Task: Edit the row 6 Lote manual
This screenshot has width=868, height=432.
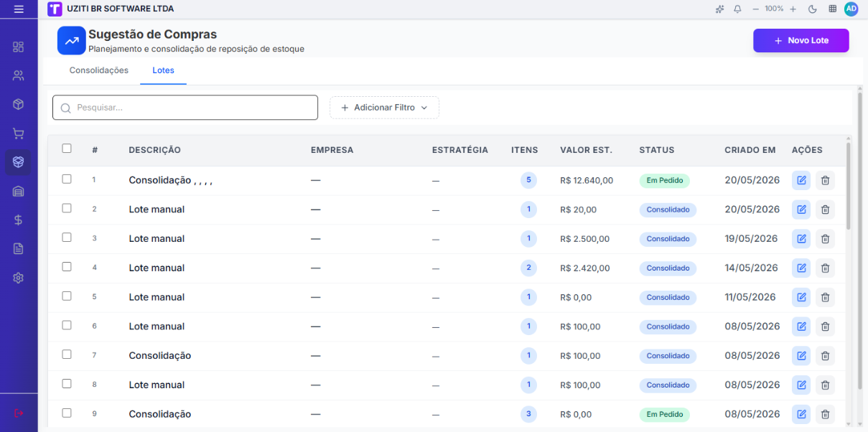Action: (x=801, y=327)
